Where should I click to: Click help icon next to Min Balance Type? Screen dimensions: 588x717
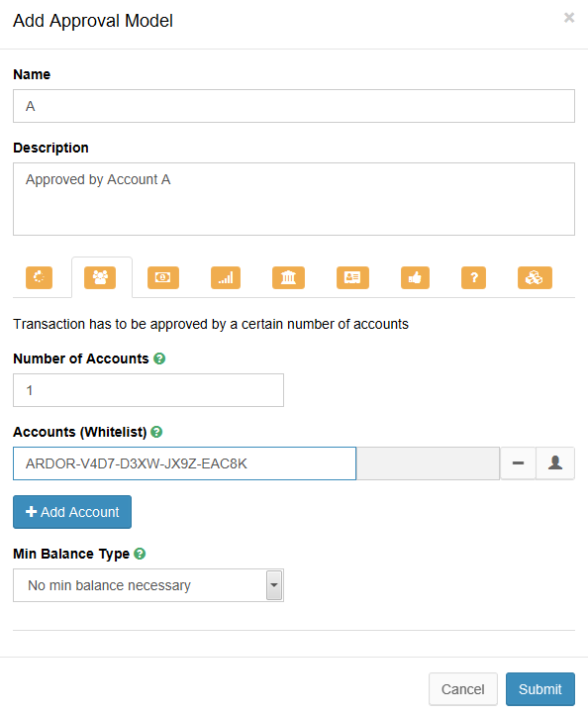point(140,554)
